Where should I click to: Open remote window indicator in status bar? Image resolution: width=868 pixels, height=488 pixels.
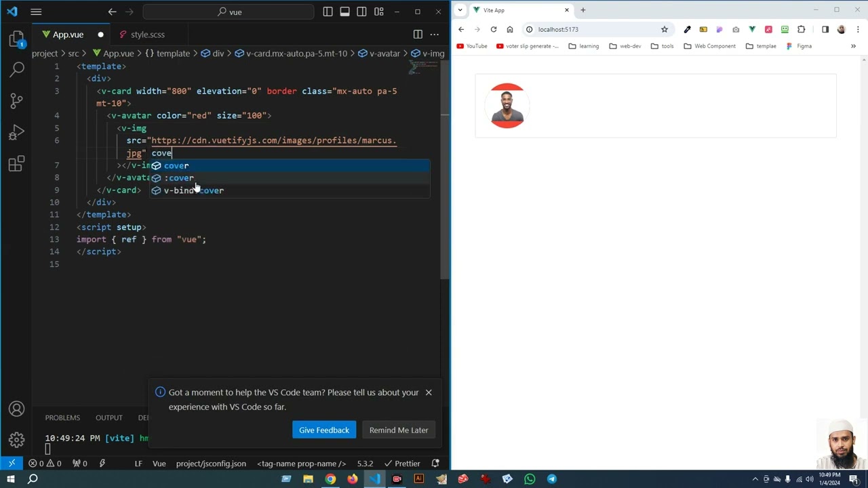[x=12, y=464]
